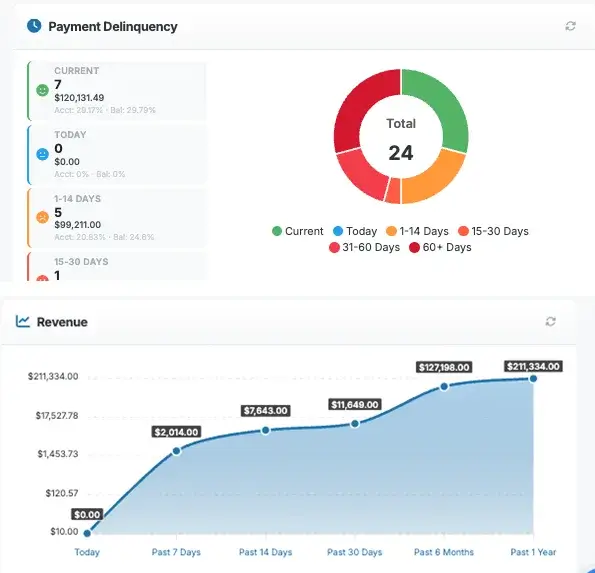595x573 pixels.
Task: Click the blue neutral face in Today card
Action: (42, 154)
